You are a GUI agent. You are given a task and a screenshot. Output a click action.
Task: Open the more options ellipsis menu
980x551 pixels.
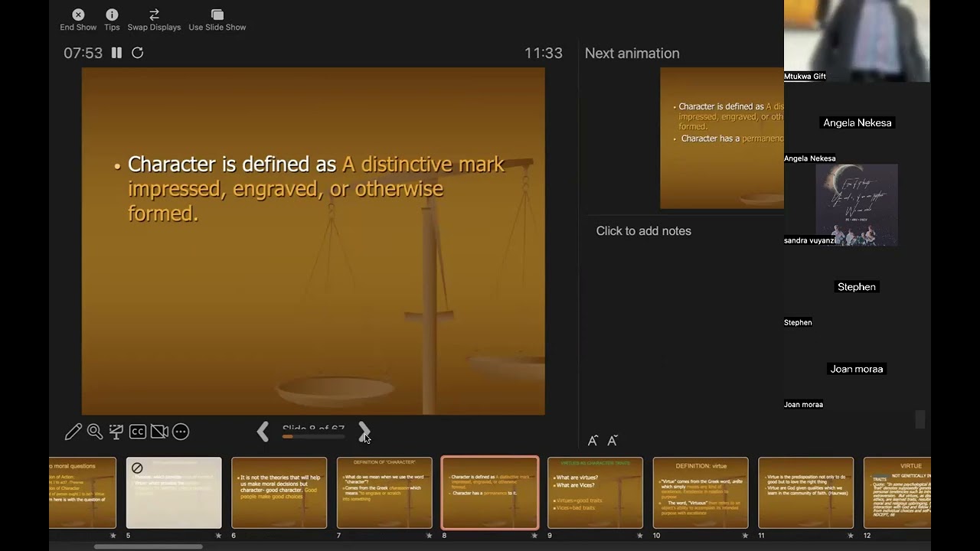point(181,432)
